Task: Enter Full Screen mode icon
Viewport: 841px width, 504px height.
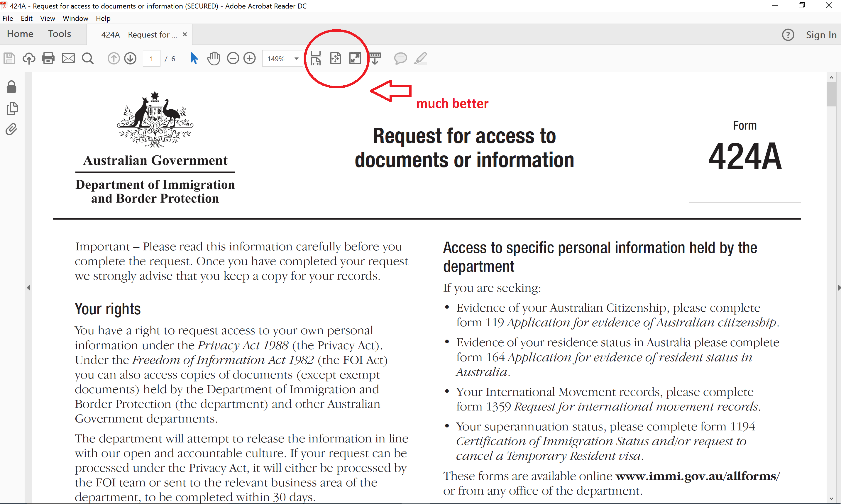Action: pyautogui.click(x=355, y=58)
